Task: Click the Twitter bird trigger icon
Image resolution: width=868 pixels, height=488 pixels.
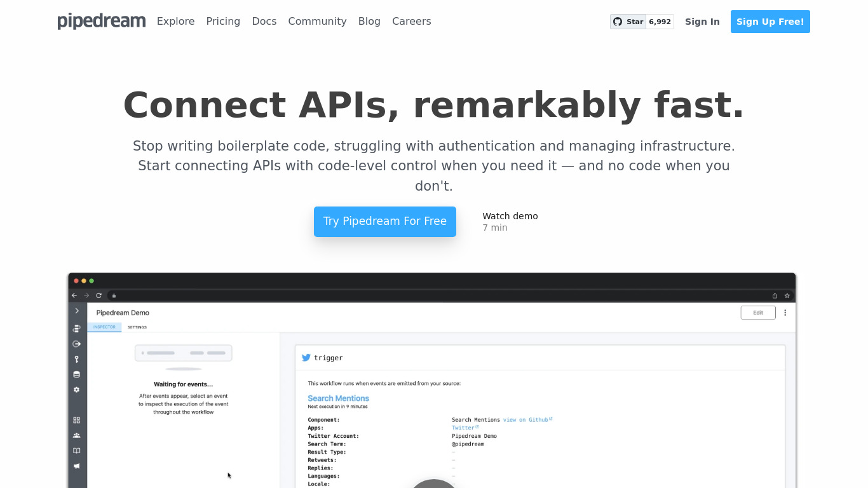Action: (306, 358)
